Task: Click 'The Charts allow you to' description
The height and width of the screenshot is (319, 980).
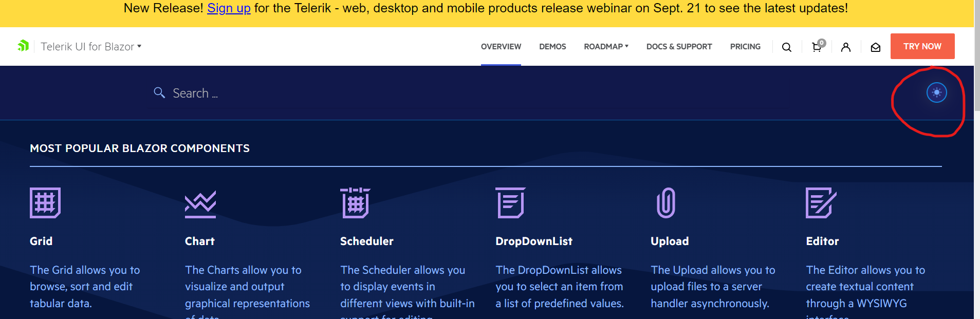Action: click(247, 293)
